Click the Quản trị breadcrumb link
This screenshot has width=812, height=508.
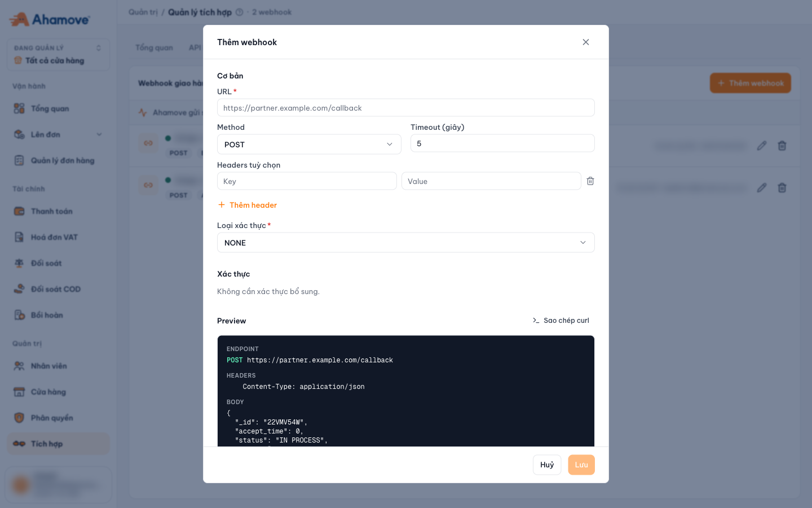(x=143, y=12)
